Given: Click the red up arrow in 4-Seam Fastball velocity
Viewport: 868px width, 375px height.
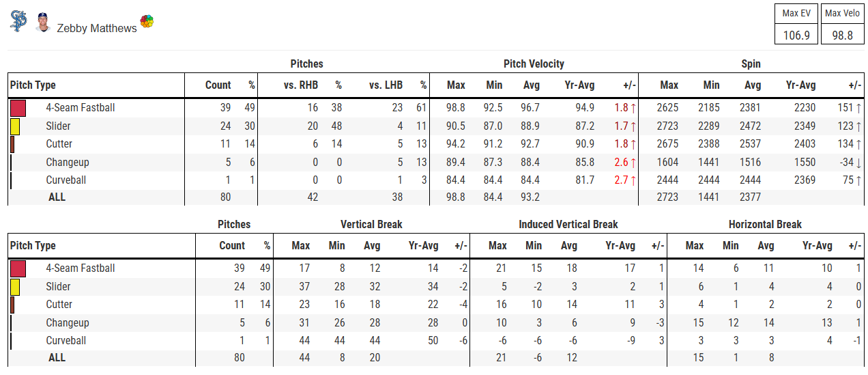Looking at the screenshot, I should point(633,108).
